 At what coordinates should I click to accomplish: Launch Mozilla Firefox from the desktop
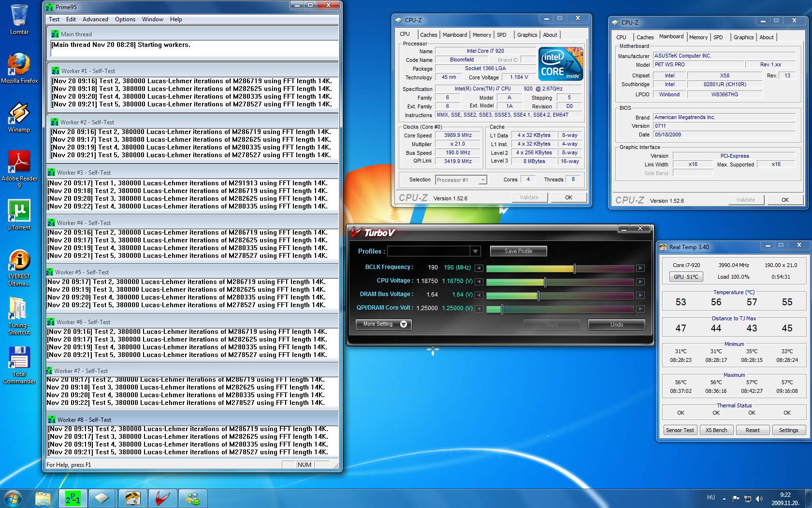click(19, 68)
